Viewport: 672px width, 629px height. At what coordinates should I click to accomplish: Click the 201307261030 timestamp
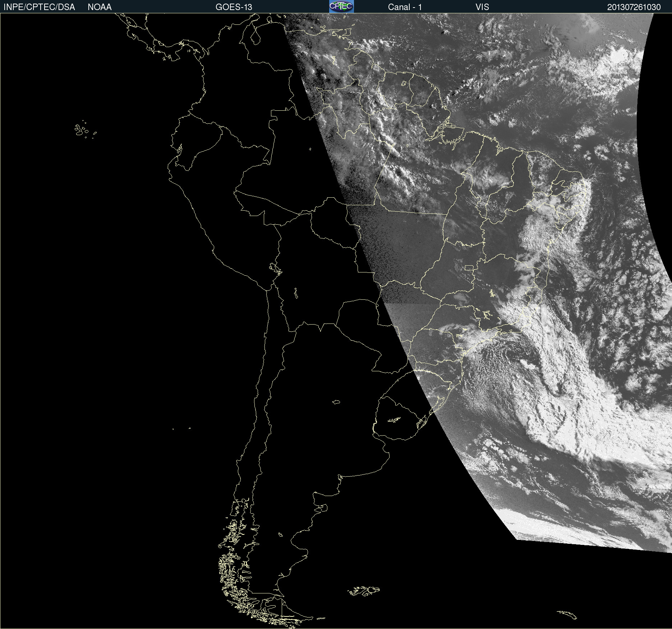coord(634,7)
